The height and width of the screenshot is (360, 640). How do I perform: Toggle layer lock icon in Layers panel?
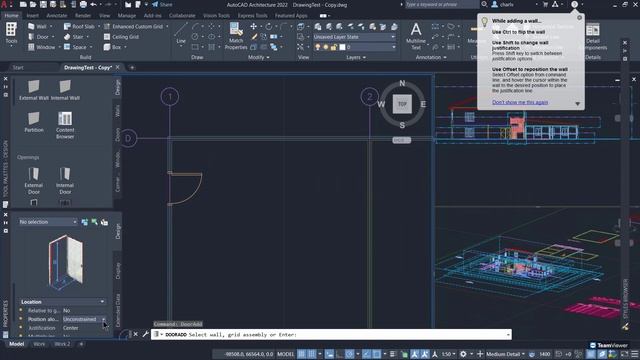pyautogui.click(x=334, y=47)
